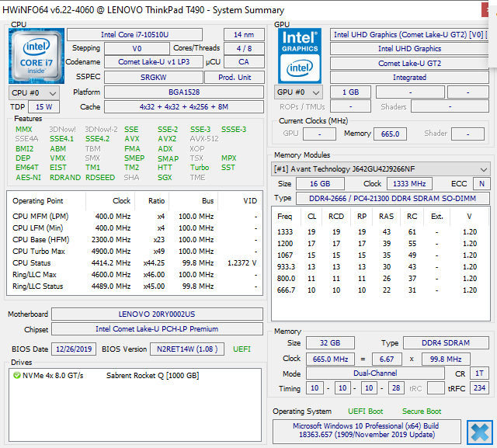Expand the memory module Avant Technology dropdown

click(381, 169)
